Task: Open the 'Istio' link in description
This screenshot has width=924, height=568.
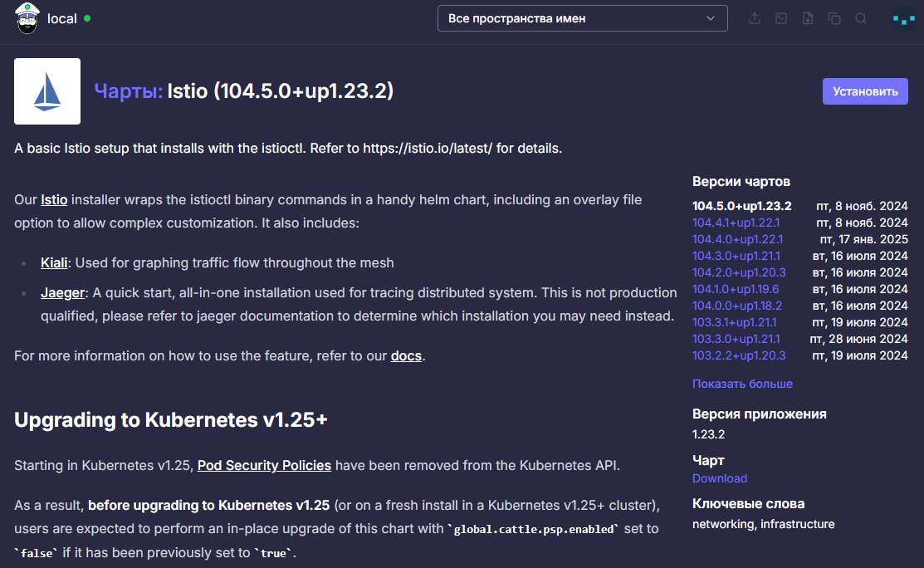Action: click(x=54, y=200)
